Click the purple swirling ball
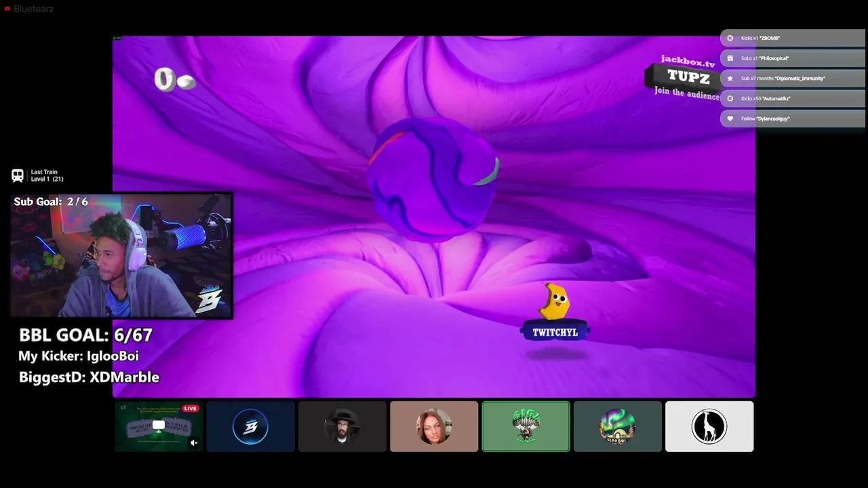The image size is (868, 488). (434, 178)
